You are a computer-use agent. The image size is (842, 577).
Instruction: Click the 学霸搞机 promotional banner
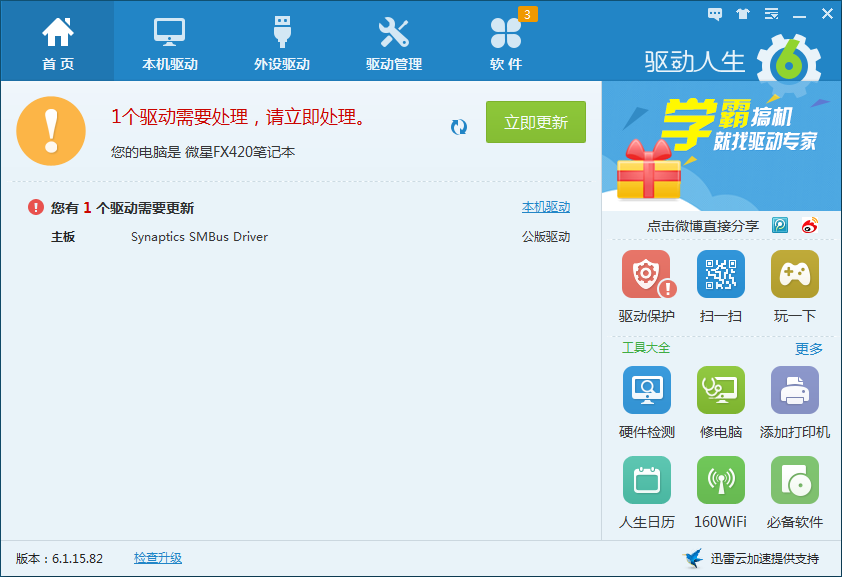pos(721,145)
